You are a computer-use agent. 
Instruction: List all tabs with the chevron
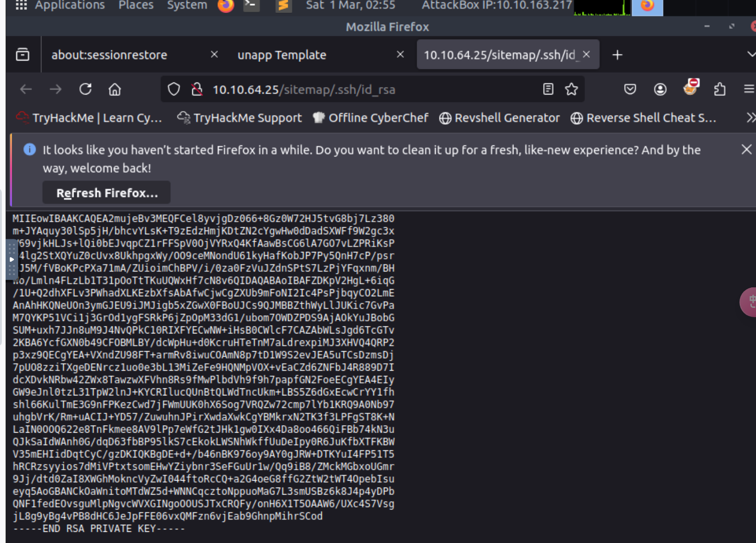(x=750, y=55)
